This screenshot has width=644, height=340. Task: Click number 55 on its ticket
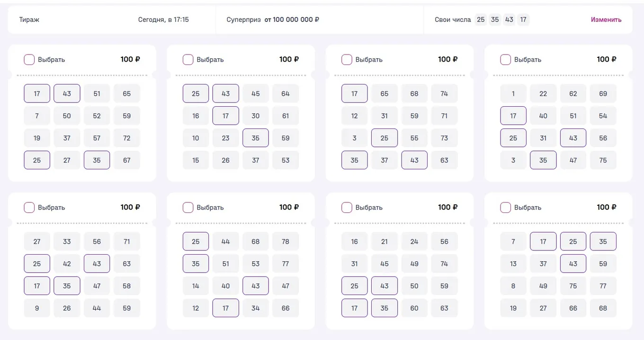click(x=414, y=138)
